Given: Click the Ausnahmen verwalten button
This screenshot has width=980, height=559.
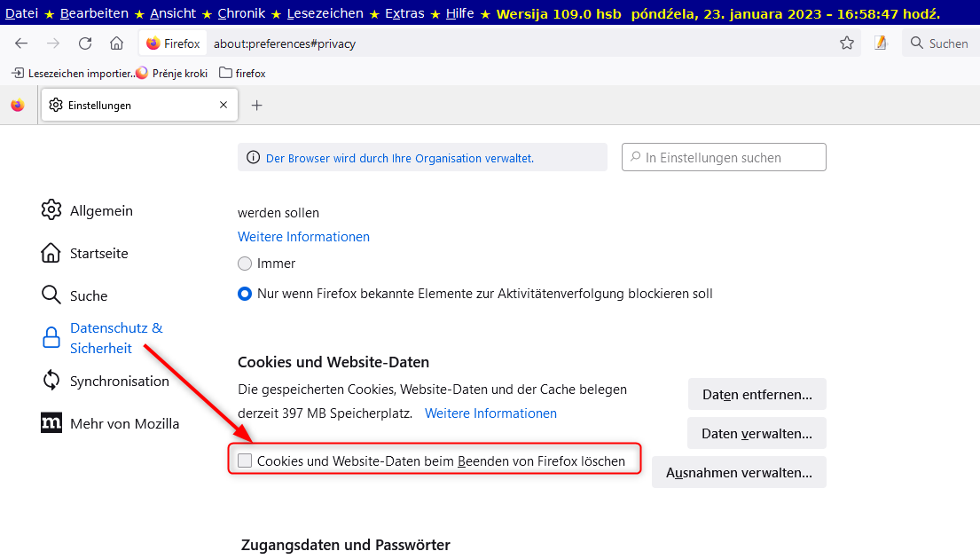Looking at the screenshot, I should 739,473.
